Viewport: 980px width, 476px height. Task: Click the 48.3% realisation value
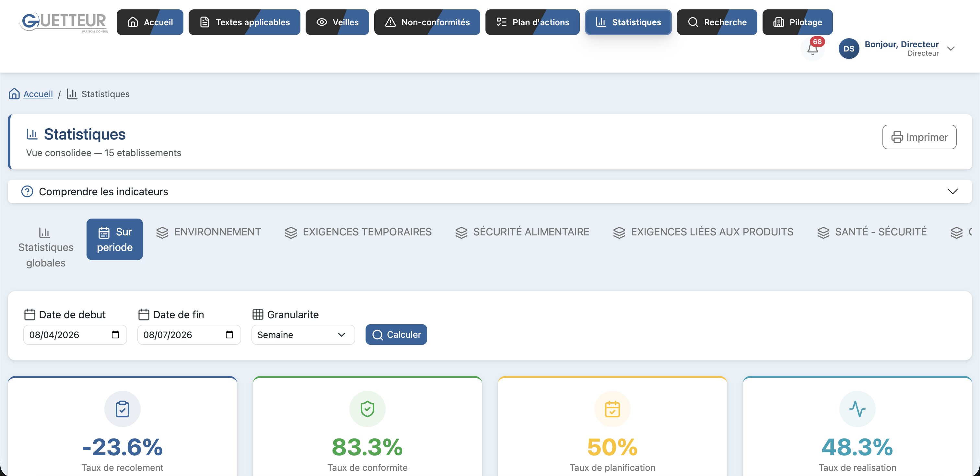(x=857, y=447)
